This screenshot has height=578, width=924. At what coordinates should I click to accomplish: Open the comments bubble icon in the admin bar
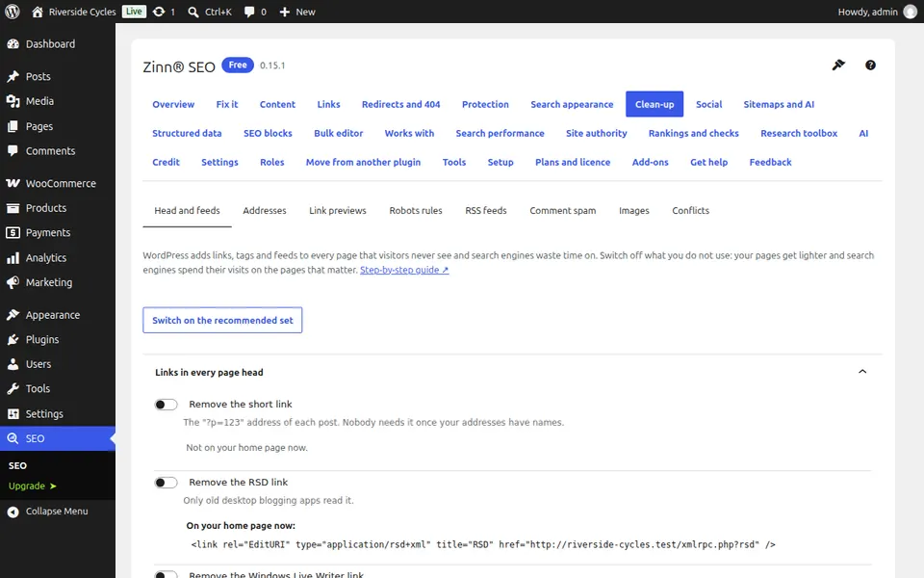[249, 12]
